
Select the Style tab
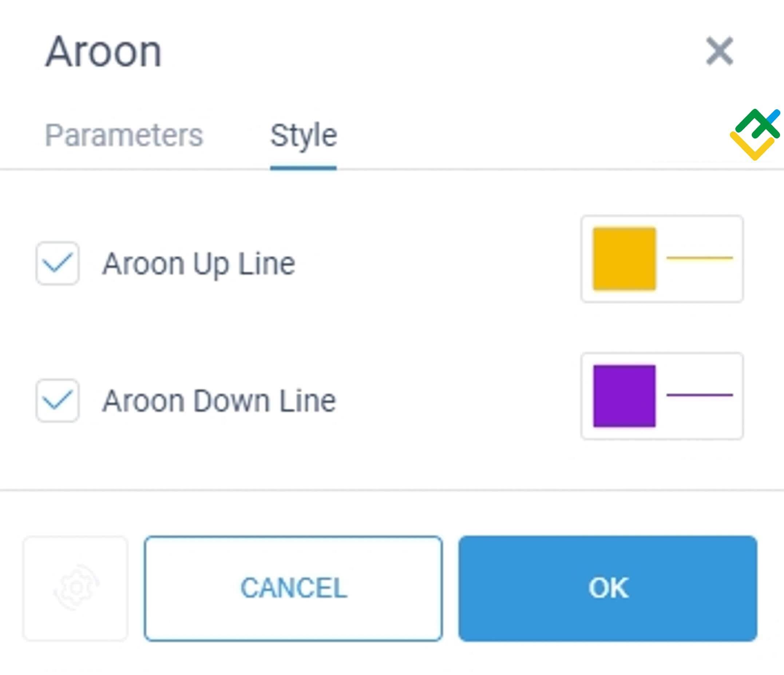tap(304, 134)
